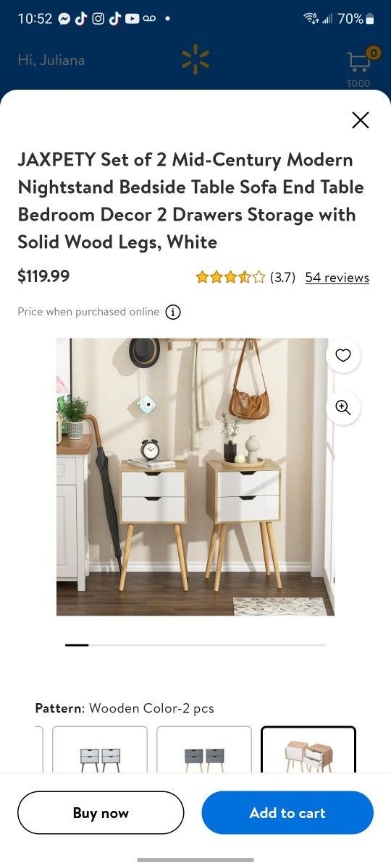Select the Wooden Color-2 pcs pattern
Screen dimensions: 391x868
coord(308,750)
